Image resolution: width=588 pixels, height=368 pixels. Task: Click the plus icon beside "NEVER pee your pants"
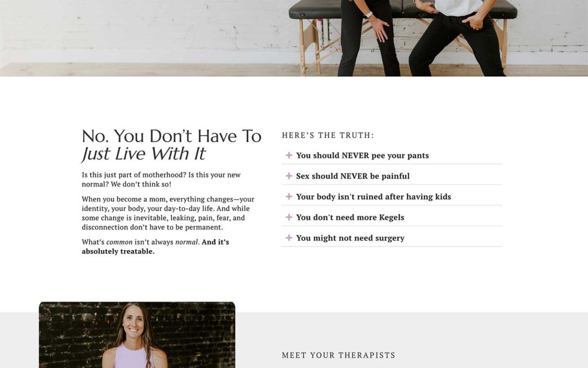(x=289, y=155)
